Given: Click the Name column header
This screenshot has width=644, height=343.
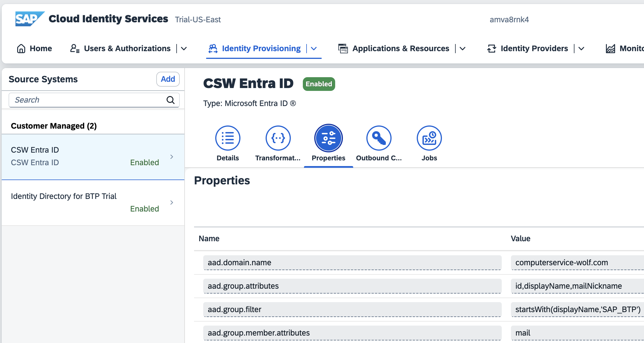Looking at the screenshot, I should pyautogui.click(x=209, y=239).
